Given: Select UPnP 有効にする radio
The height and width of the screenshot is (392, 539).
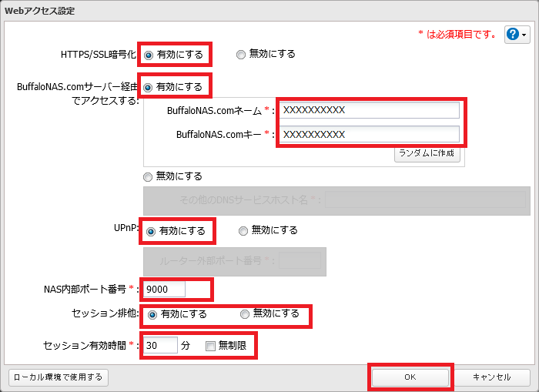Looking at the screenshot, I should point(151,232).
